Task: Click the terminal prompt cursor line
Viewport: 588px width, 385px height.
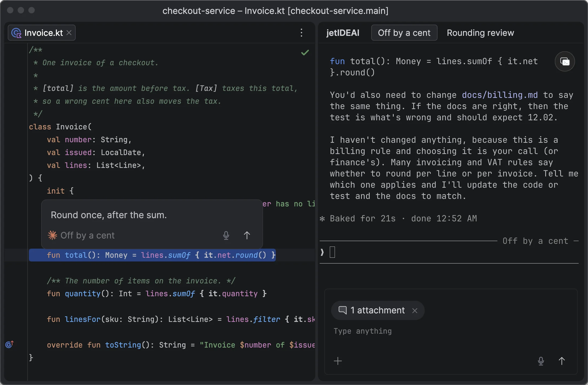Action: click(x=449, y=252)
